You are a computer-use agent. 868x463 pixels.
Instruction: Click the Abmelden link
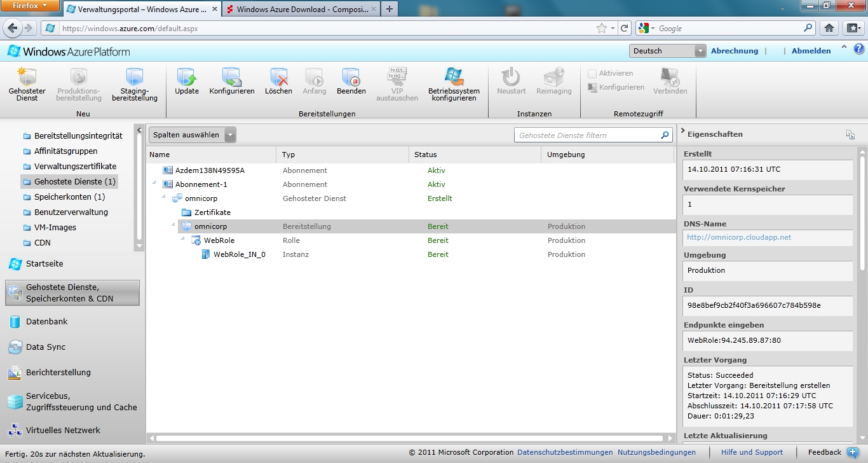point(811,51)
